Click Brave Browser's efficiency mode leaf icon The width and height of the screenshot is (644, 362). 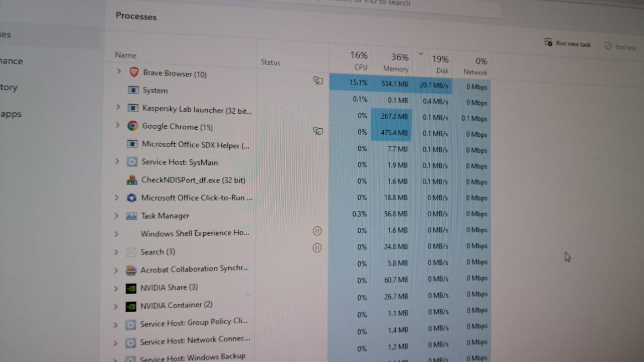tap(317, 80)
